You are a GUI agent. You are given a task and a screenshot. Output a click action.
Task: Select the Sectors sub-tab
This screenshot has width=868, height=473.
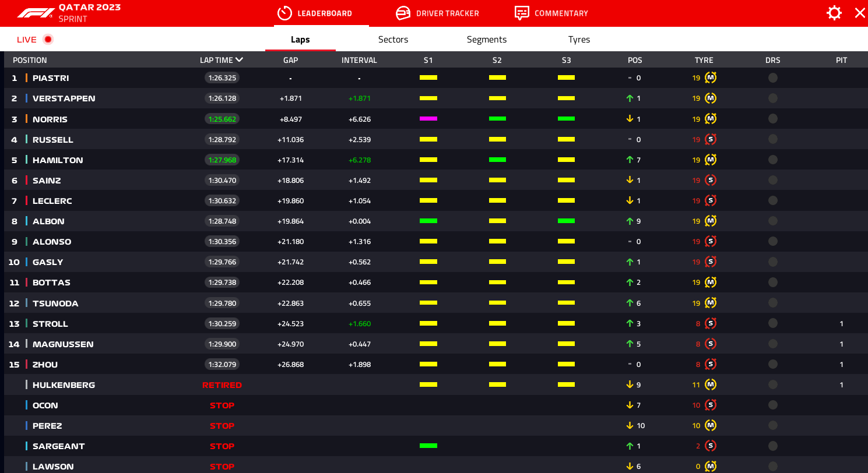tap(393, 40)
